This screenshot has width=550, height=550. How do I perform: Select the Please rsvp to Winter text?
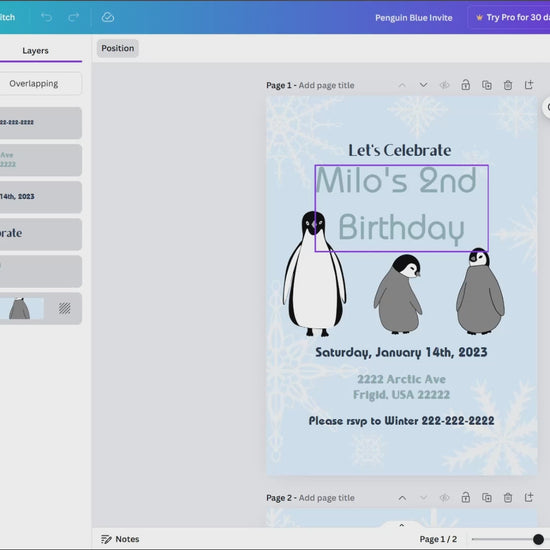(x=401, y=421)
